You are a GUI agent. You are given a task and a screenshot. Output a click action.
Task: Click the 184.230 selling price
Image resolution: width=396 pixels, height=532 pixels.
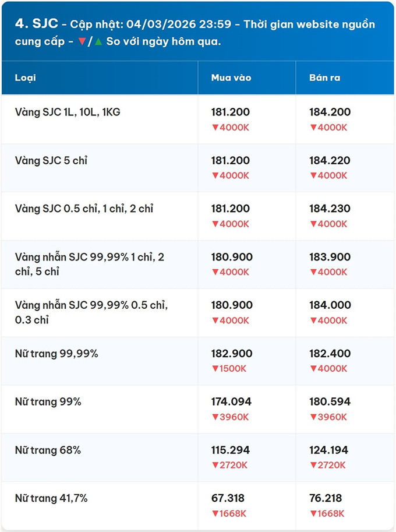[330, 209]
